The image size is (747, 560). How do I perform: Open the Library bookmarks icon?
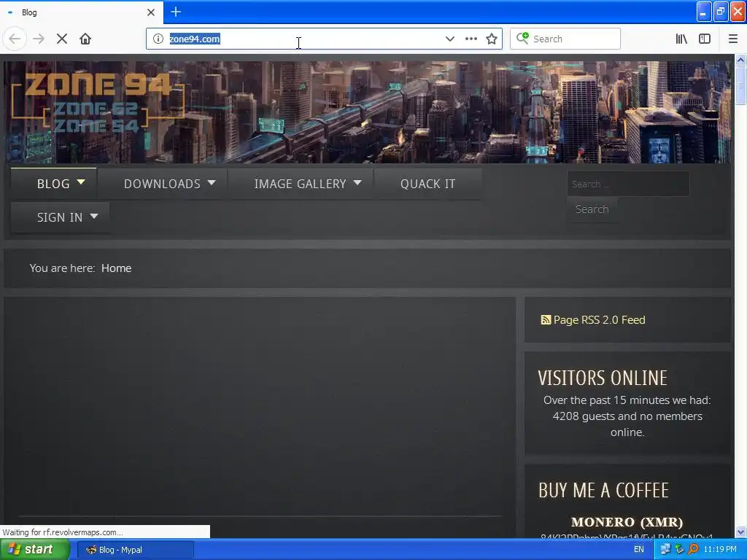coord(681,39)
